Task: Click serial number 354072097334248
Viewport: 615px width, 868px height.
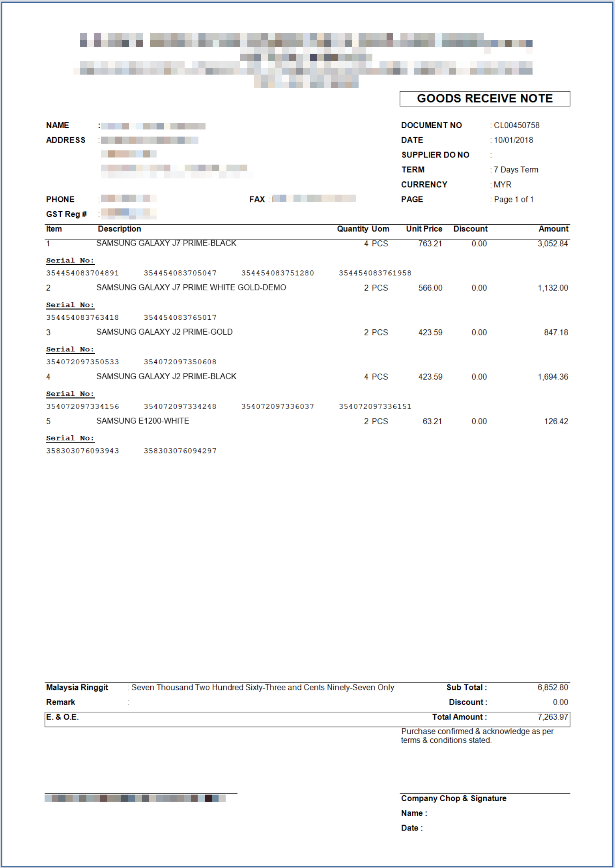Action: (180, 407)
